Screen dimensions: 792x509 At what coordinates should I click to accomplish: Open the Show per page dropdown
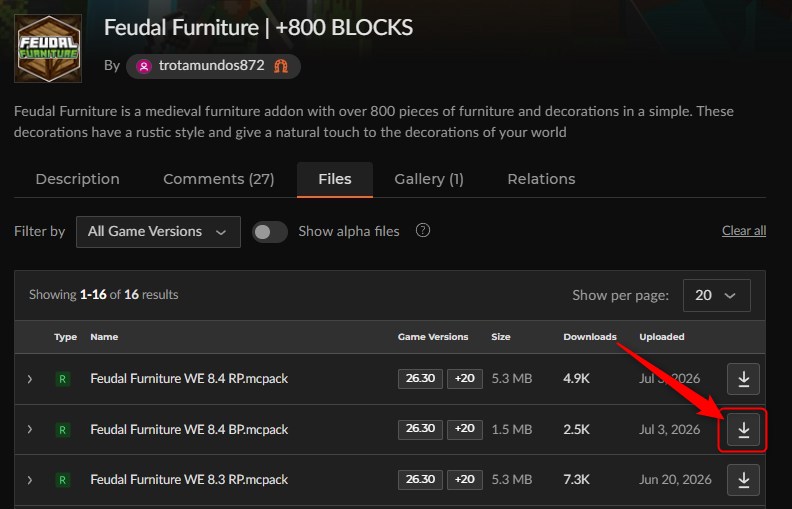[x=716, y=295]
